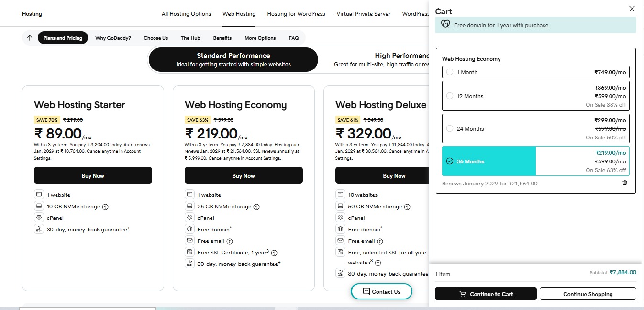Viewport: 644px width, 310px height.
Task: Select the 1 Month term option
Action: [x=450, y=72]
